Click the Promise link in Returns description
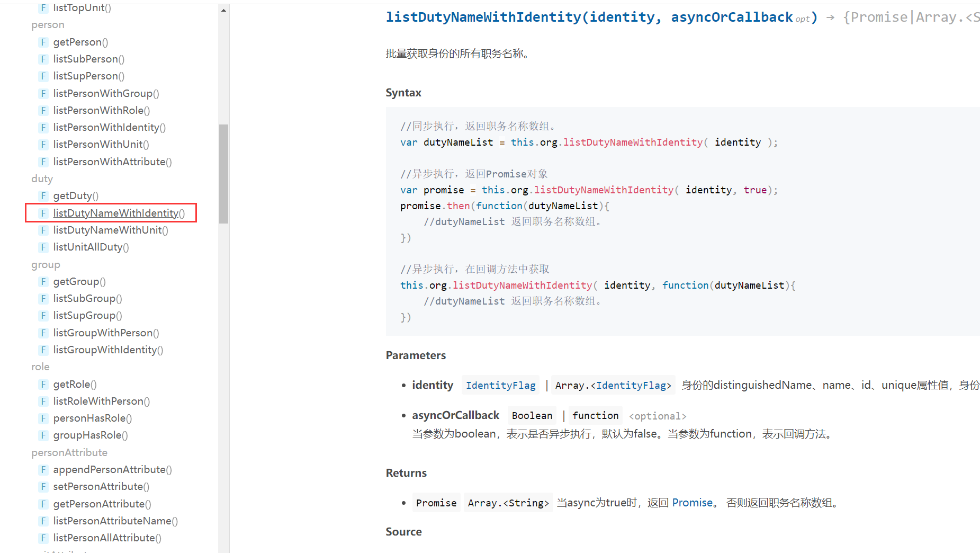This screenshot has height=553, width=980. 692,503
